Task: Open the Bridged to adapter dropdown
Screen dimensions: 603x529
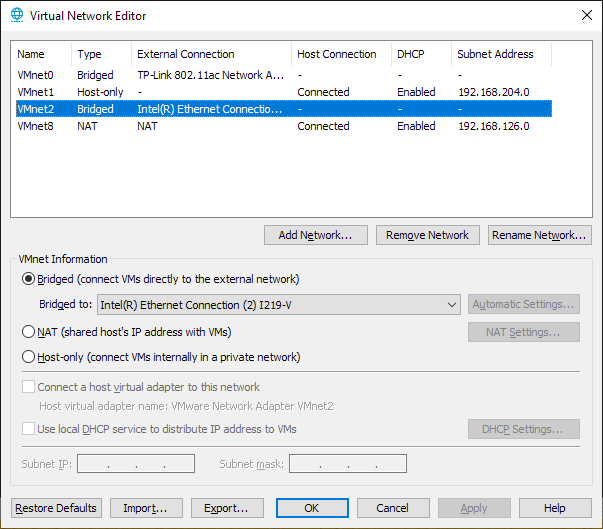Action: click(x=278, y=305)
